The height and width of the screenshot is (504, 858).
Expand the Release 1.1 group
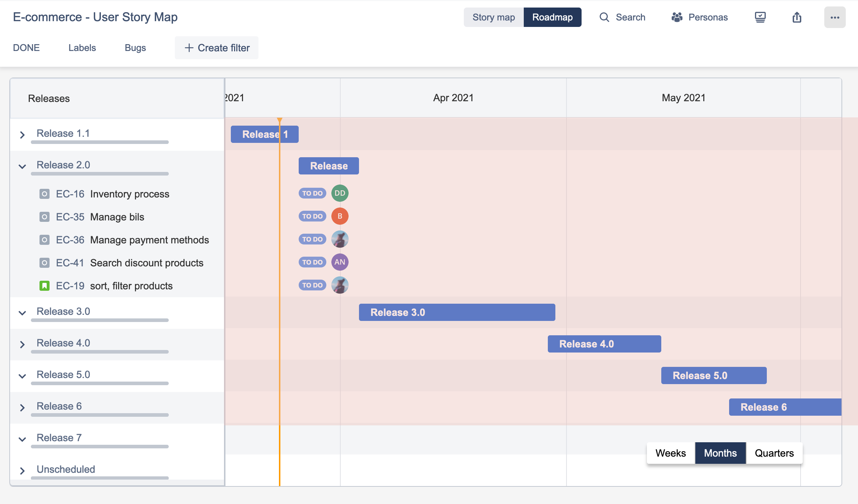[22, 135]
